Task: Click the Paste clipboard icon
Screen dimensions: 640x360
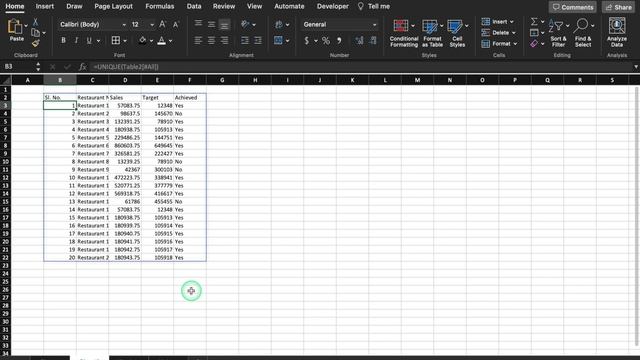Action: tap(15, 27)
